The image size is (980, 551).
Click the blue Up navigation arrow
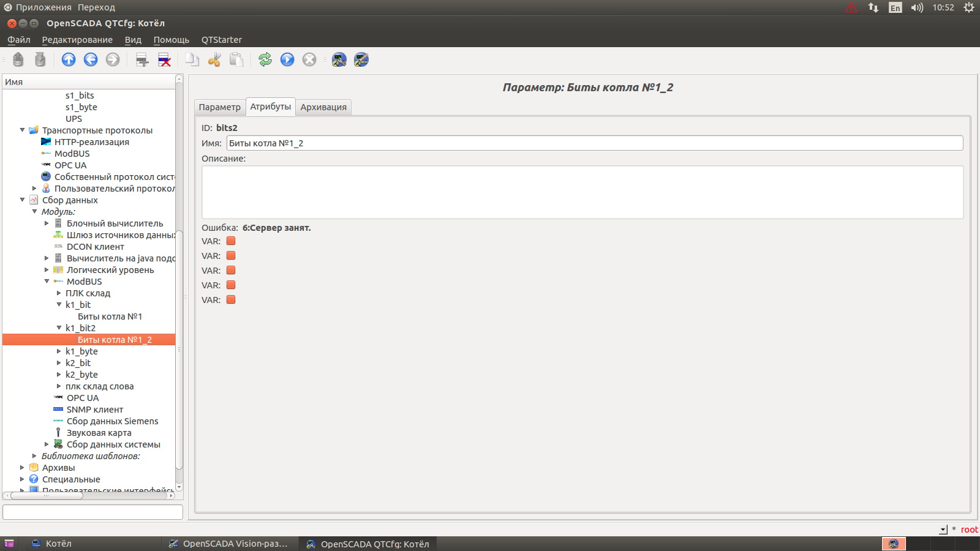(x=69, y=59)
